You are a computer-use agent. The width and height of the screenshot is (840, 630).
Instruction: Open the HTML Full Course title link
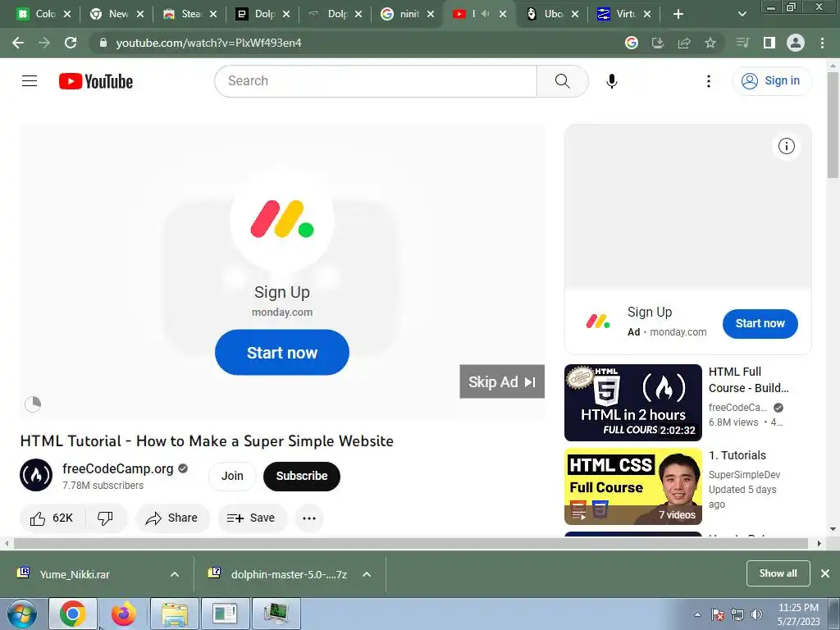(748, 380)
